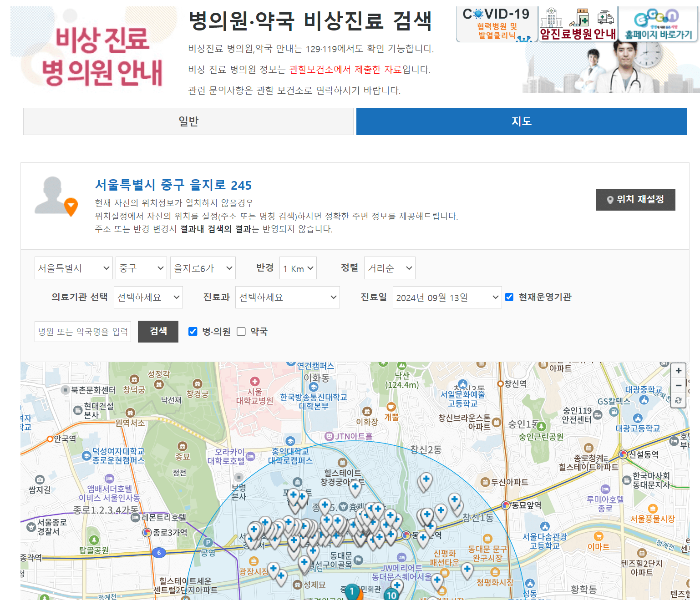Click the hospital name input field
Image resolution: width=700 pixels, height=600 pixels.
[x=82, y=332]
